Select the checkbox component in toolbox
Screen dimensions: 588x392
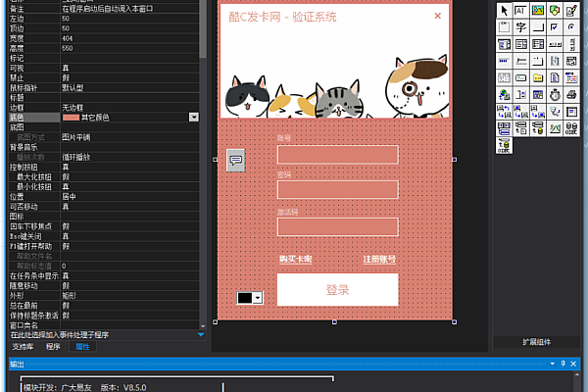click(554, 26)
